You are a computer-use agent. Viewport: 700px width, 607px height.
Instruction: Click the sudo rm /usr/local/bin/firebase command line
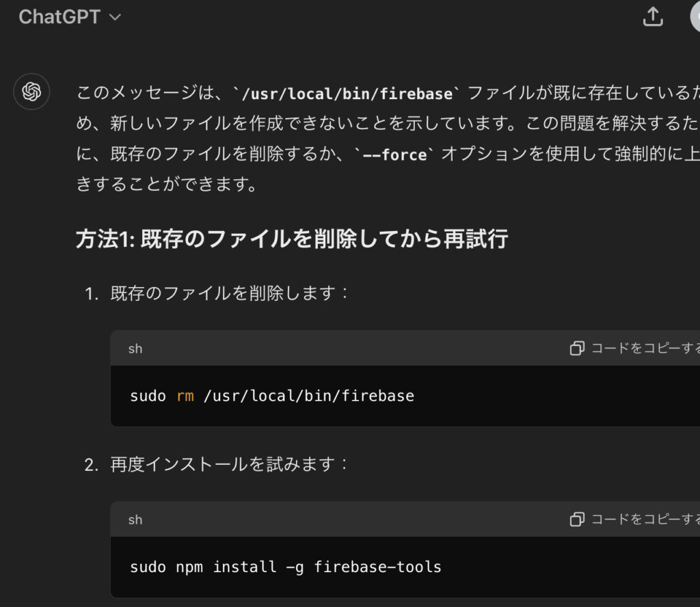(x=271, y=396)
